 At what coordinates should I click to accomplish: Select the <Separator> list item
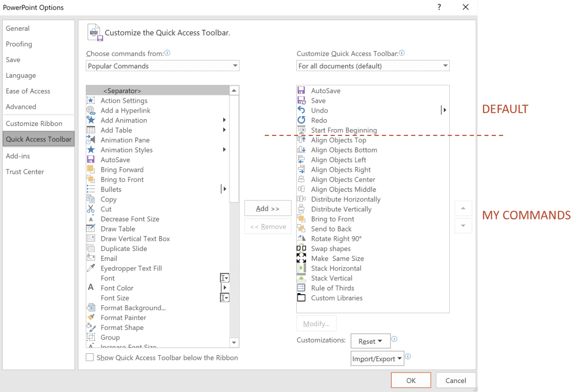pyautogui.click(x=158, y=91)
